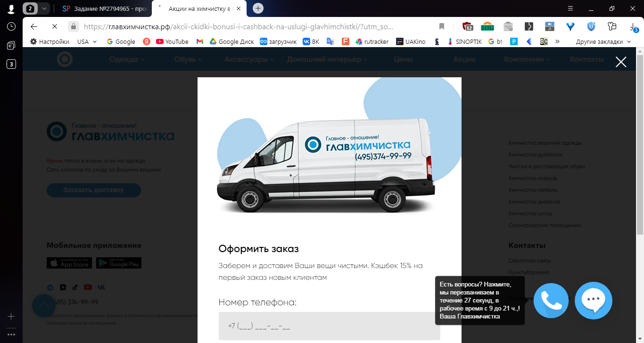
Task: Open the Обратная связь footer link
Action: (x=529, y=261)
